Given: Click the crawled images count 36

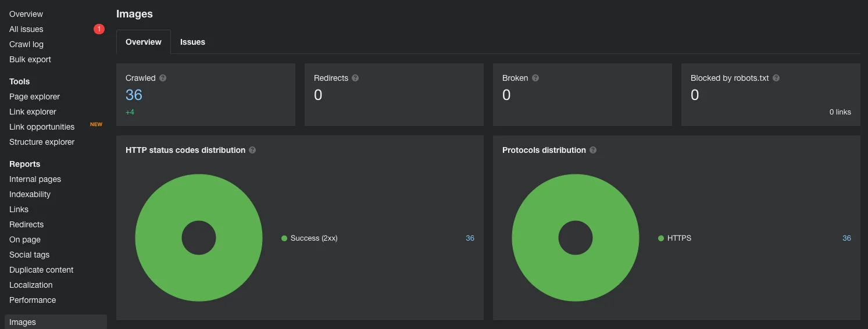Looking at the screenshot, I should pos(134,95).
